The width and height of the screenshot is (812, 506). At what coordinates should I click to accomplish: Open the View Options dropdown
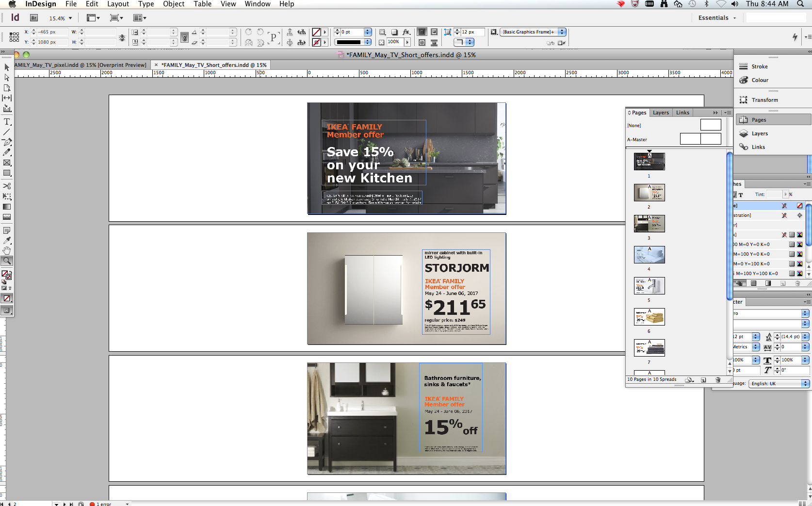(93, 18)
